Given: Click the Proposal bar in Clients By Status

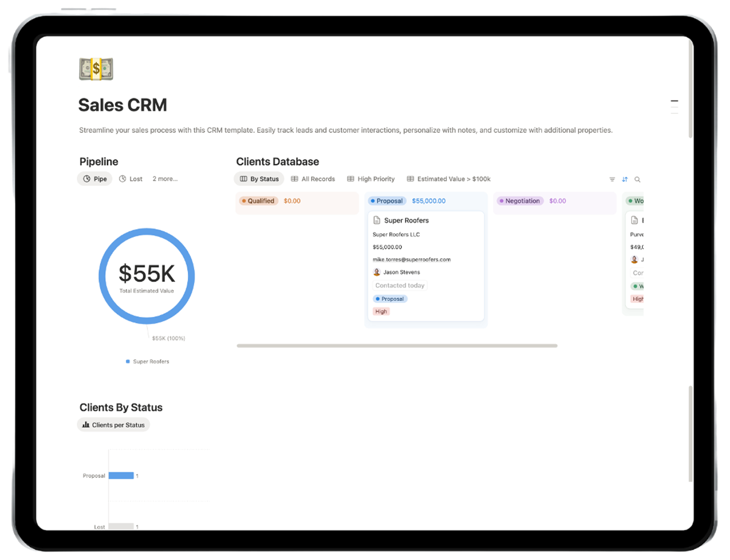Looking at the screenshot, I should pos(121,476).
